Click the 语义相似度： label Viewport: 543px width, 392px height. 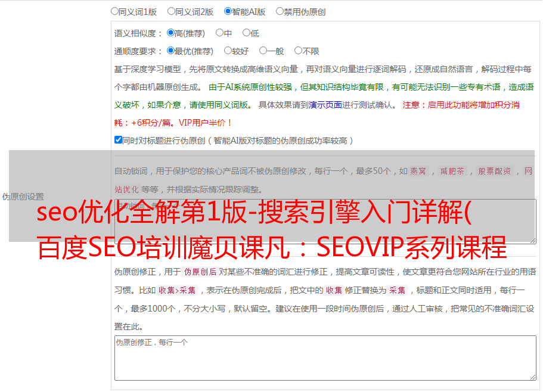pos(138,33)
